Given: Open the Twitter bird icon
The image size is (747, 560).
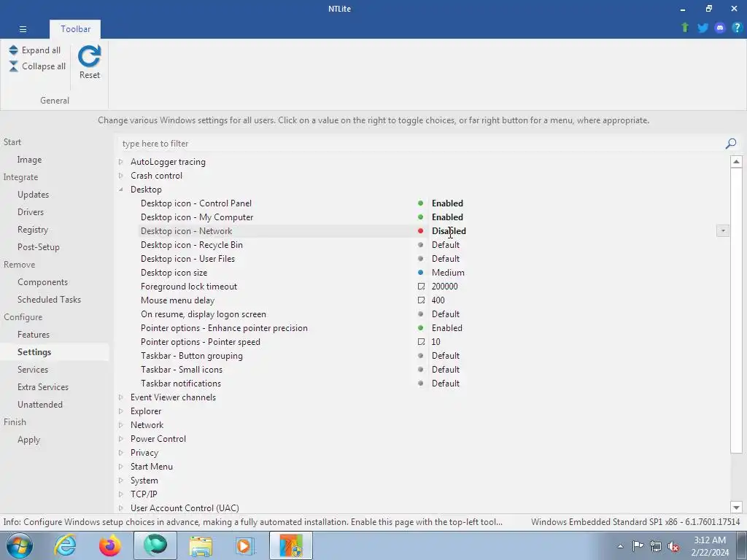Looking at the screenshot, I should click(703, 28).
